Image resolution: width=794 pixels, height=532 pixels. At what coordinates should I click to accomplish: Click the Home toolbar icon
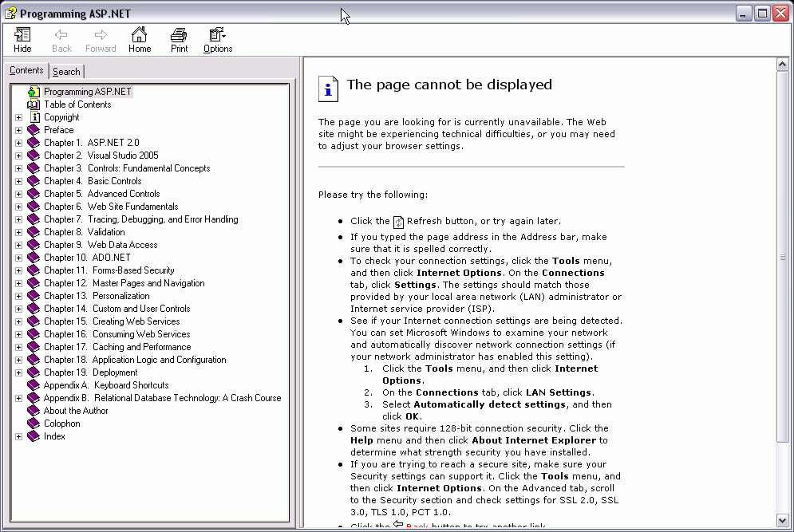[x=140, y=35]
